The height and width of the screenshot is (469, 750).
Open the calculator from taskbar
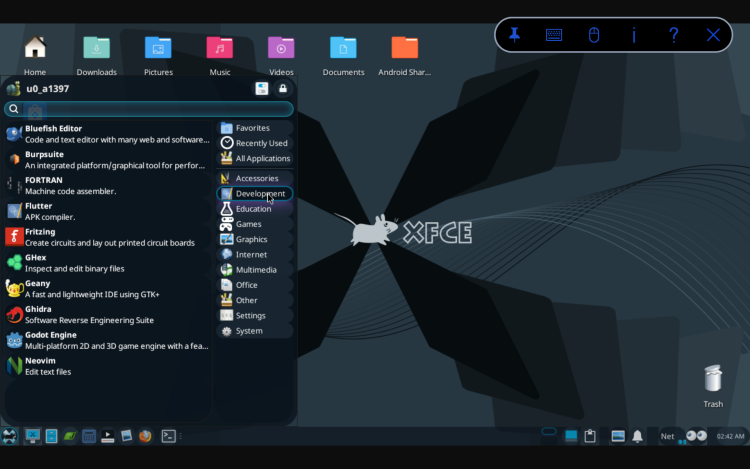tap(88, 436)
